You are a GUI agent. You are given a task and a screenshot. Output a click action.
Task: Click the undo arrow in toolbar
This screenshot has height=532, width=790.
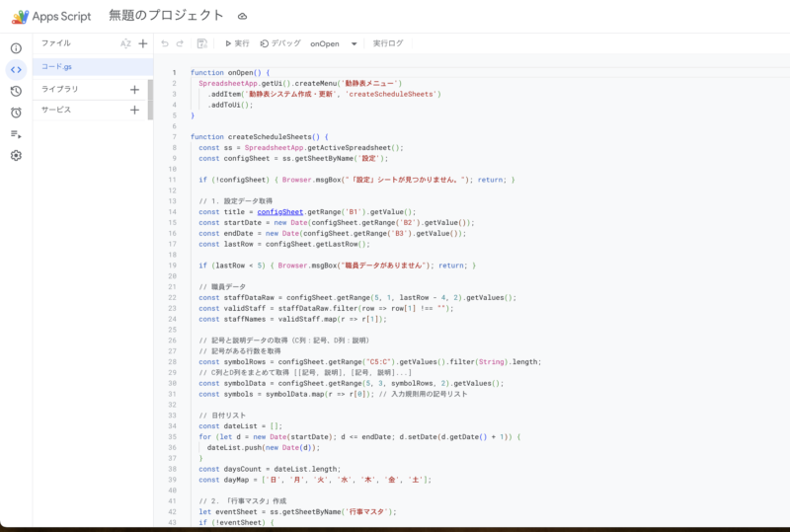click(x=165, y=43)
